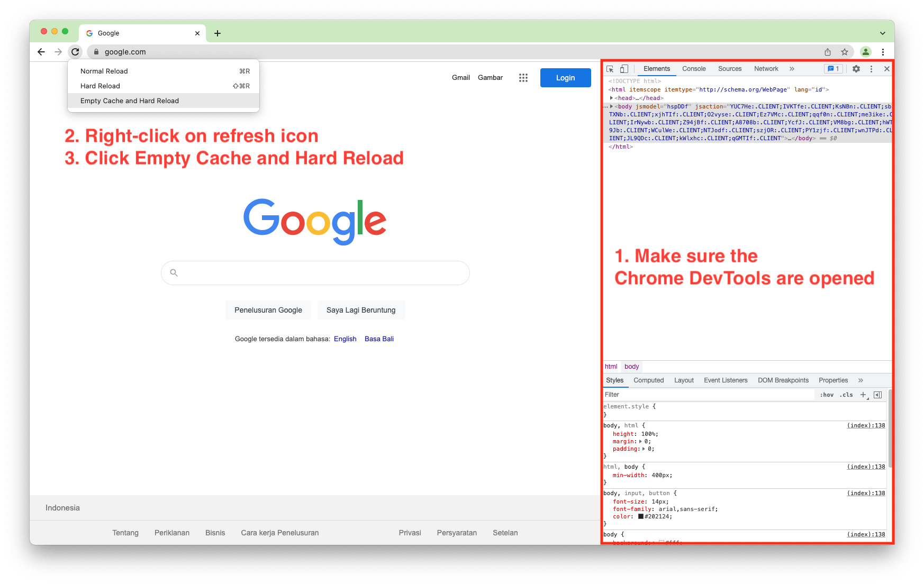Switch to the Network tab in DevTools
924x584 pixels.
[766, 69]
